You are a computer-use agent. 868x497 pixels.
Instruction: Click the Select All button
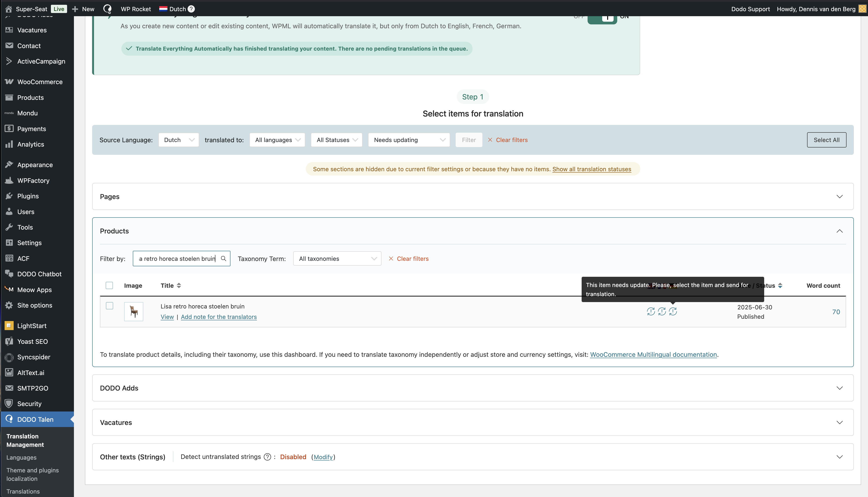(x=826, y=140)
